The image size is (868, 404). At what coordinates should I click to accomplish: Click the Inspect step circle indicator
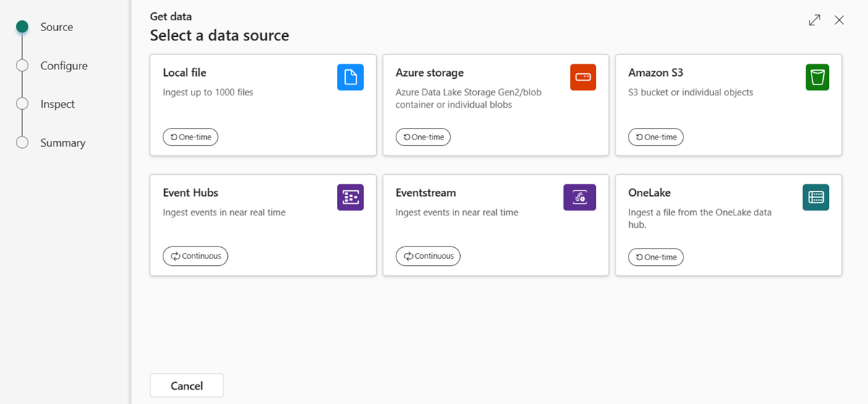(22, 104)
